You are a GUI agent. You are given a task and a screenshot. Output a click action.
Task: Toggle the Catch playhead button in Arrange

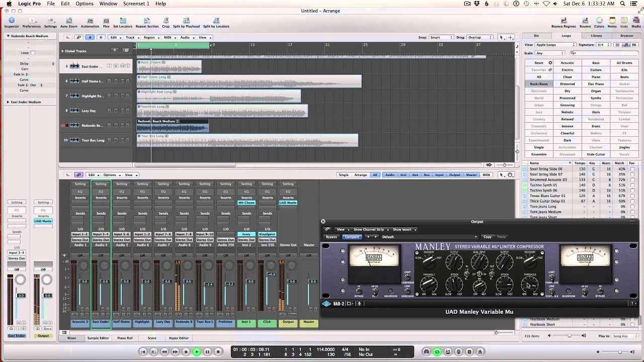point(90,37)
